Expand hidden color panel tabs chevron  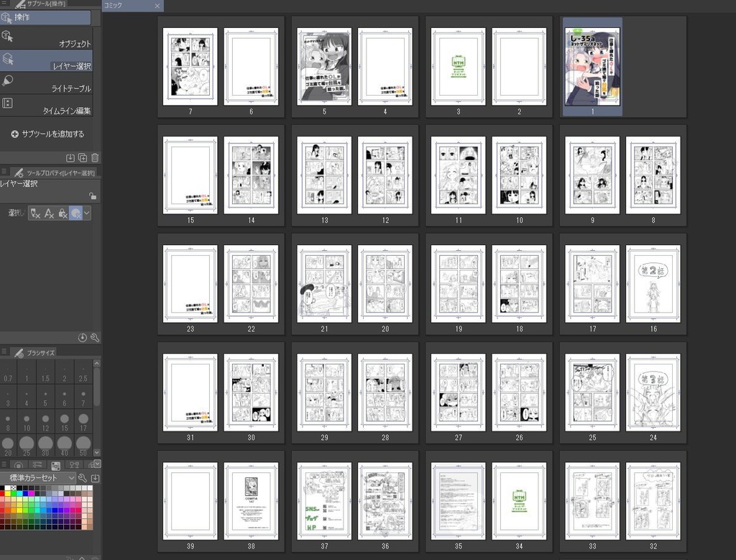(x=97, y=464)
